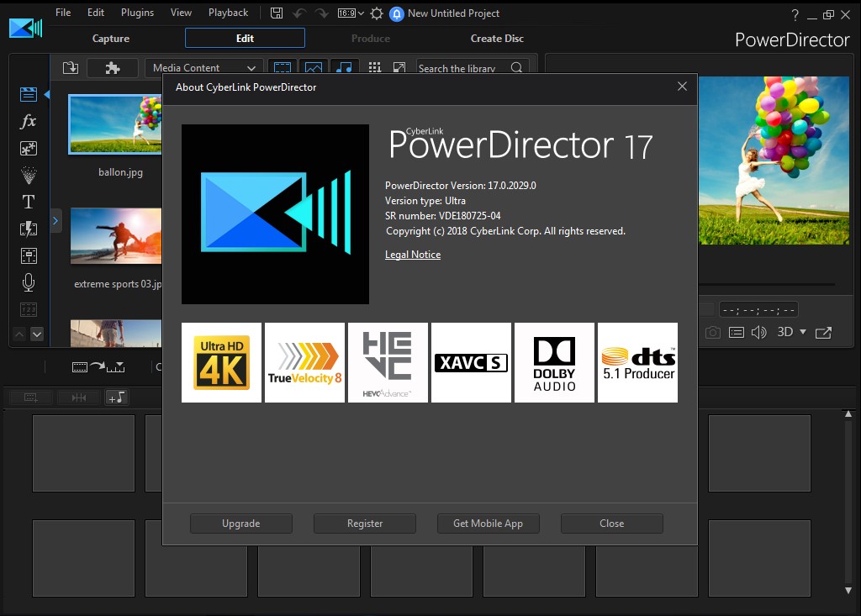The height and width of the screenshot is (616, 861).
Task: Click the Undo arrow
Action: (299, 13)
